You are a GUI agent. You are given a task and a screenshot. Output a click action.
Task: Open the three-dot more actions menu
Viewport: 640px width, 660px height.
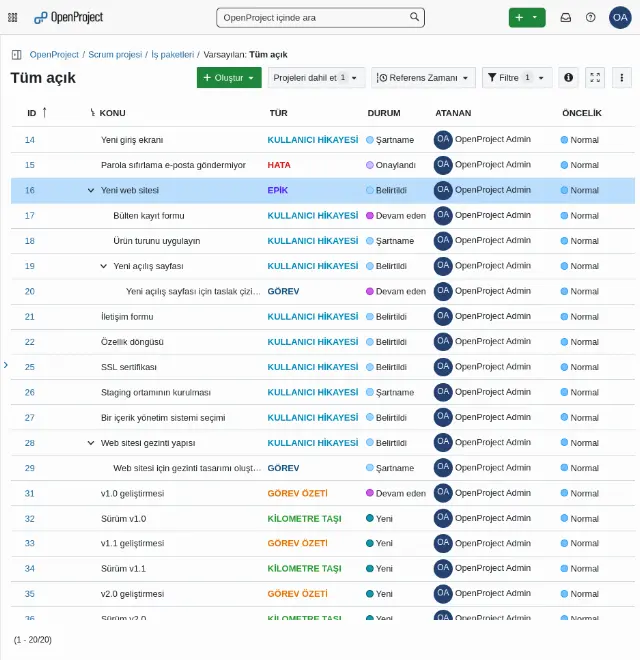(621, 77)
